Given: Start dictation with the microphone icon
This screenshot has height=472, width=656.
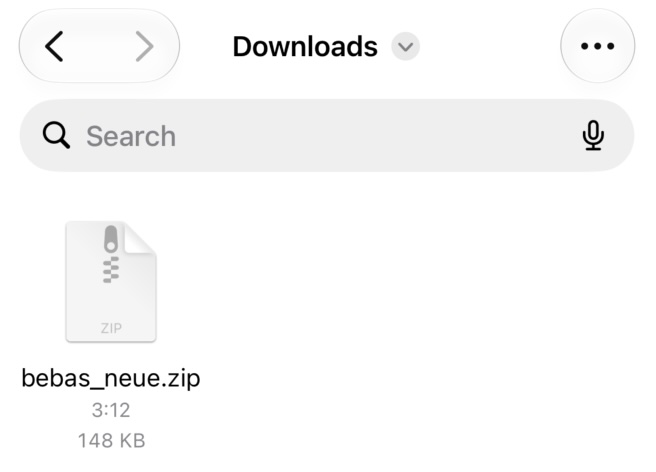Looking at the screenshot, I should pyautogui.click(x=593, y=135).
